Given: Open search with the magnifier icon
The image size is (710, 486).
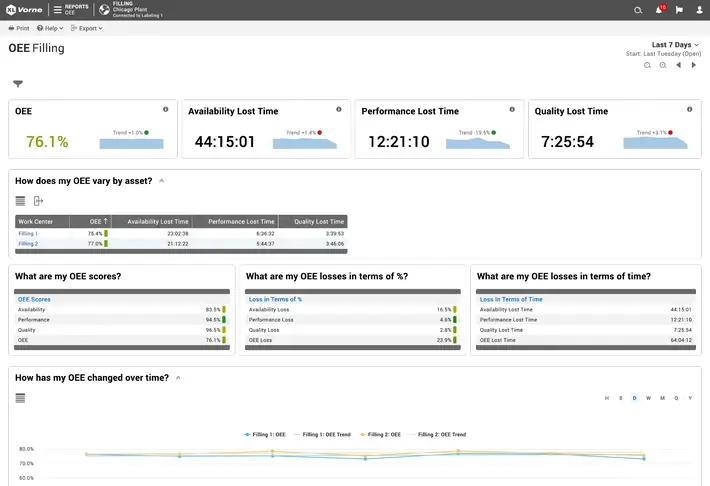Looking at the screenshot, I should 638,10.
